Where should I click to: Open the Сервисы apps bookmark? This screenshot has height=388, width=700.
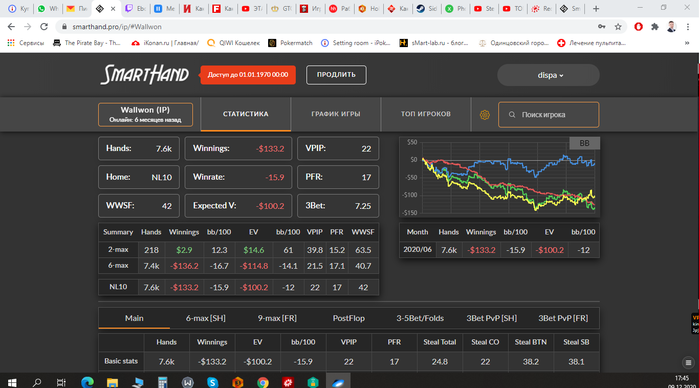click(x=26, y=43)
